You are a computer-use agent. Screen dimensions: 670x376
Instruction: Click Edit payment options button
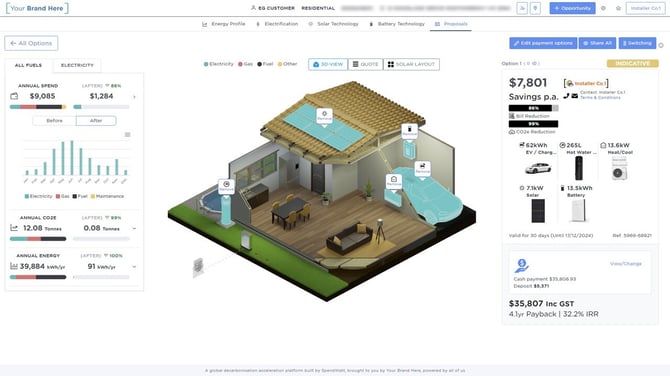[x=543, y=43]
